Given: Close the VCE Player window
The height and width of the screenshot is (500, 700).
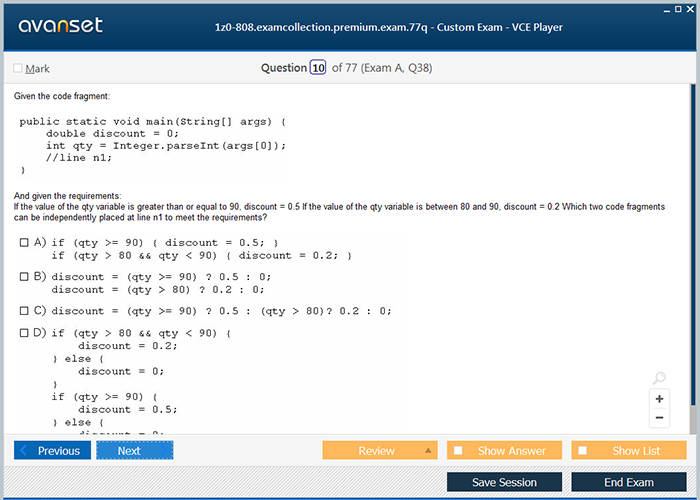Looking at the screenshot, I should (x=691, y=8).
